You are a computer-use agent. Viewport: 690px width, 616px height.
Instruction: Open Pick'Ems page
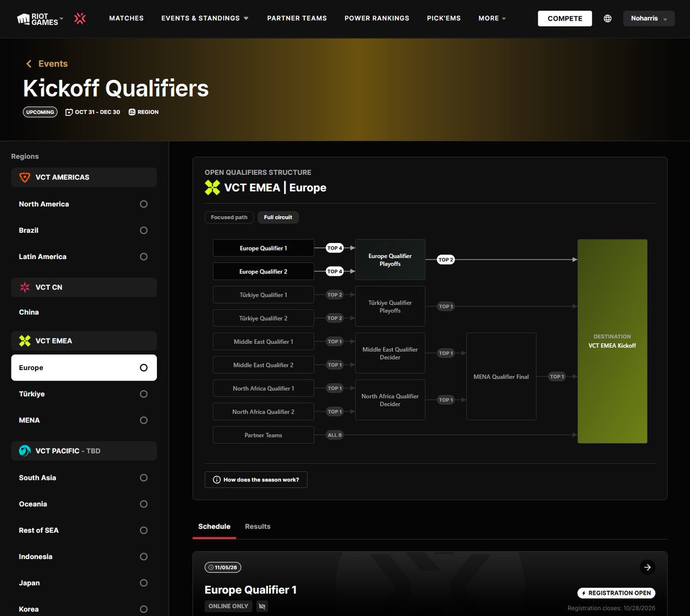point(444,18)
